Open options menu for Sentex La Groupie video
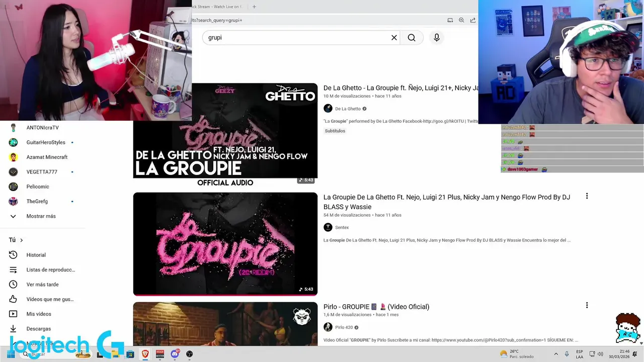 (x=587, y=196)
